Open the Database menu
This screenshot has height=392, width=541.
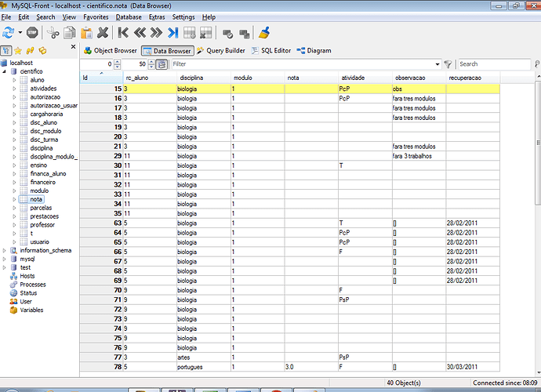(129, 17)
